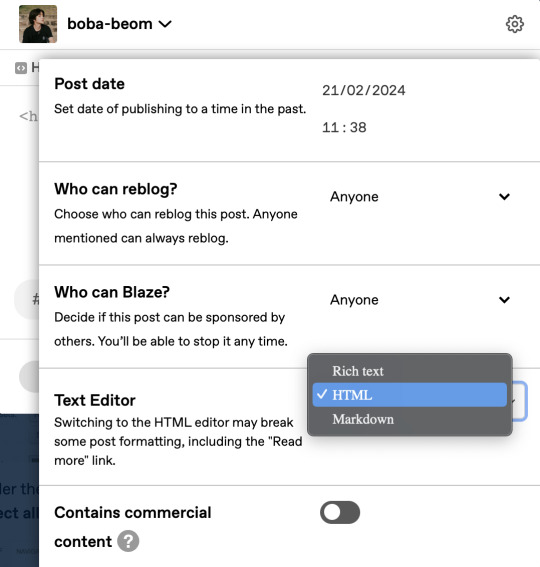Open the Who can reblog dropdown

pos(420,197)
